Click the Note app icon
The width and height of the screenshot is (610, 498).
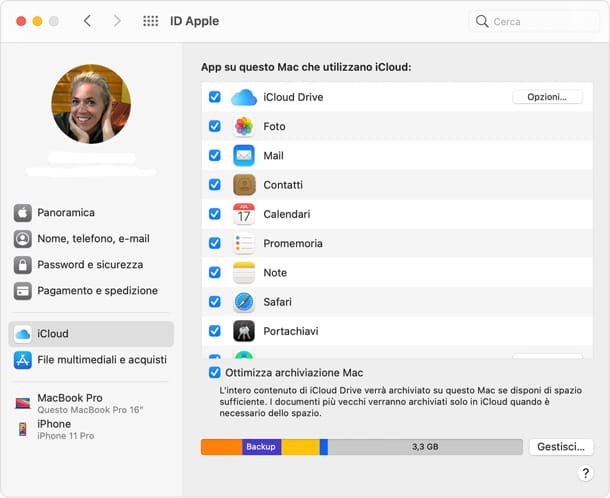point(244,273)
